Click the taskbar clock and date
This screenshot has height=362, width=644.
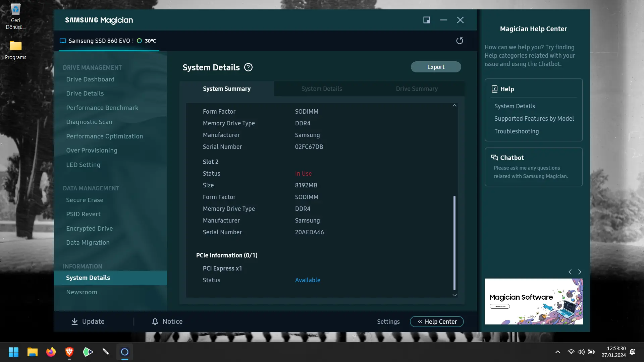[613, 352]
